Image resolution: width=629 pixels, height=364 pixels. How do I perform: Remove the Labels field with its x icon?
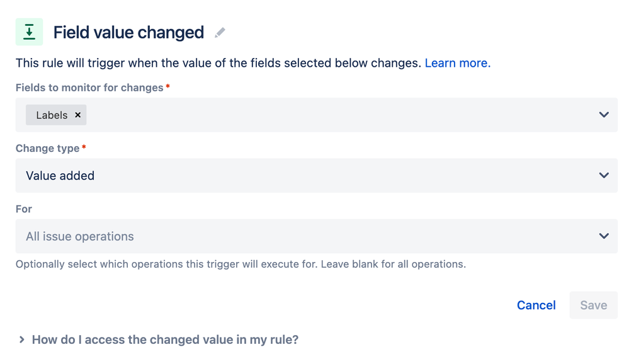(x=78, y=115)
